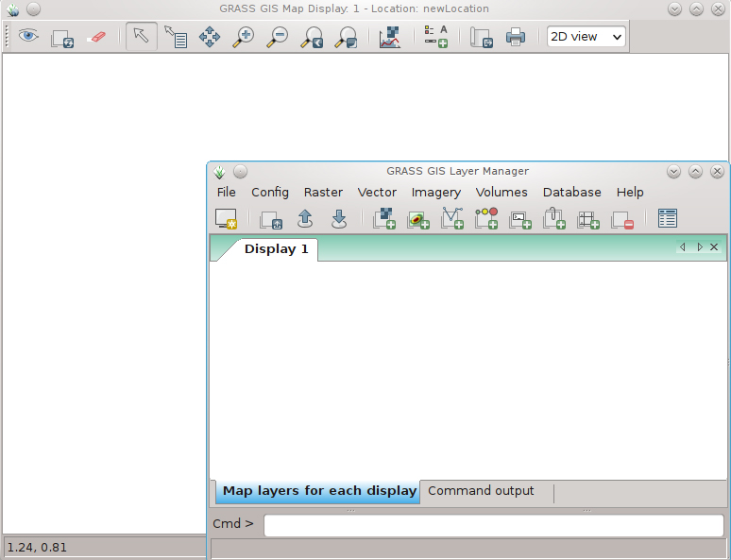Open the 2D view mode dropdown
731x560 pixels.
586,37
